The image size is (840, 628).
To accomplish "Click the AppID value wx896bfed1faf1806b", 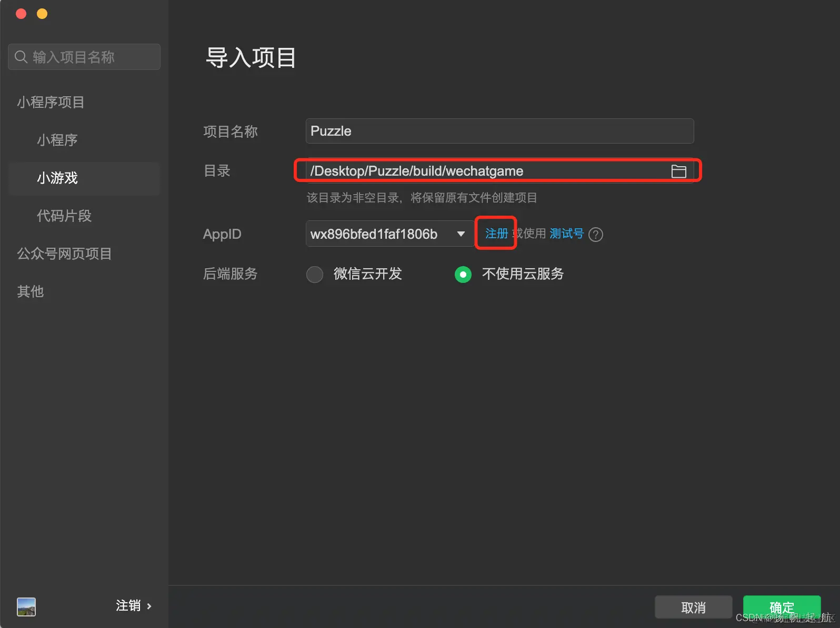I will (x=374, y=234).
